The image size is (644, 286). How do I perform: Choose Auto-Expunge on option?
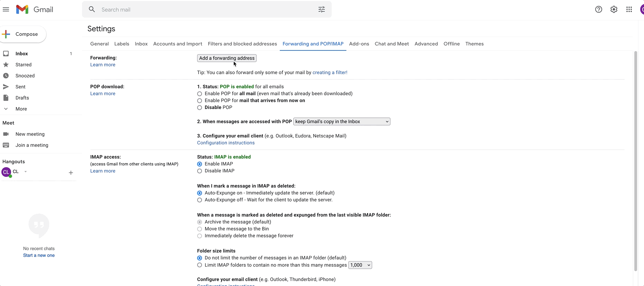click(200, 193)
